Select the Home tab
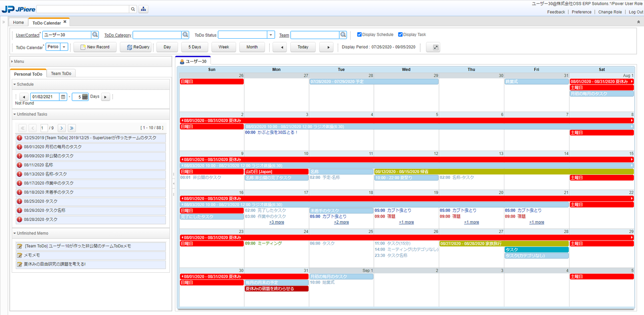This screenshot has height=315, width=644. point(19,23)
